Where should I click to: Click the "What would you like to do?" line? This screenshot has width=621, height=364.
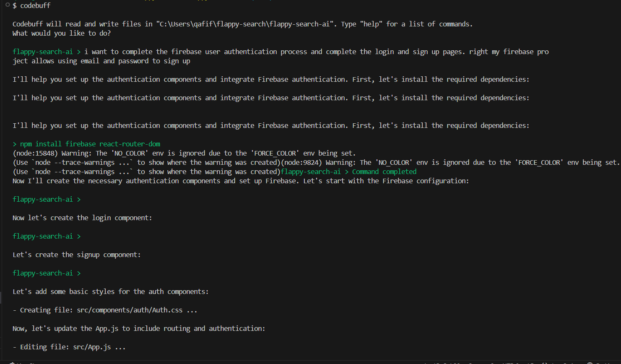click(x=62, y=34)
